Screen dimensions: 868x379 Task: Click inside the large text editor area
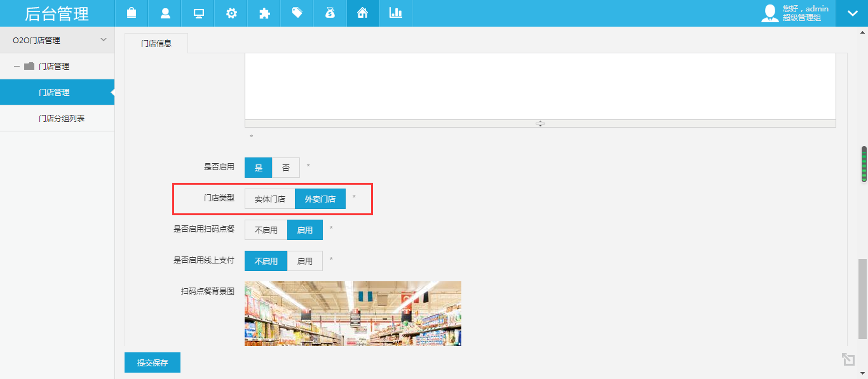pos(540,86)
